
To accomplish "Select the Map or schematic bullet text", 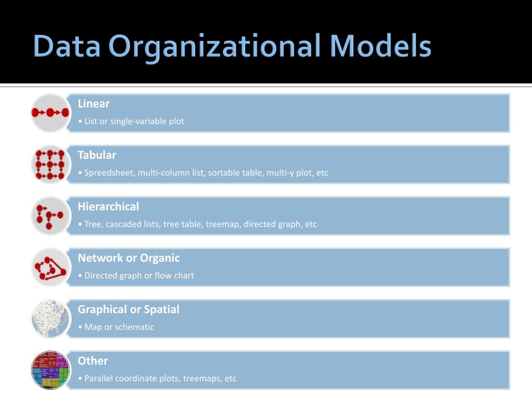I will point(116,327).
